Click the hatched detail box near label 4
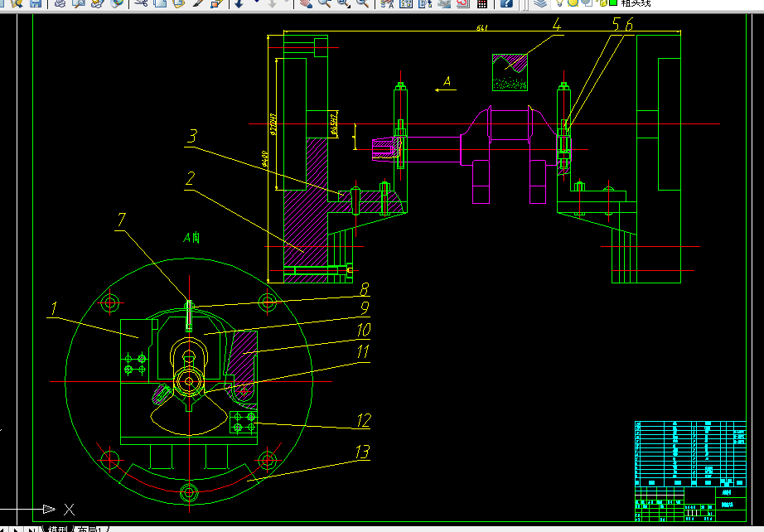This screenshot has height=532, width=764. pyautogui.click(x=510, y=72)
